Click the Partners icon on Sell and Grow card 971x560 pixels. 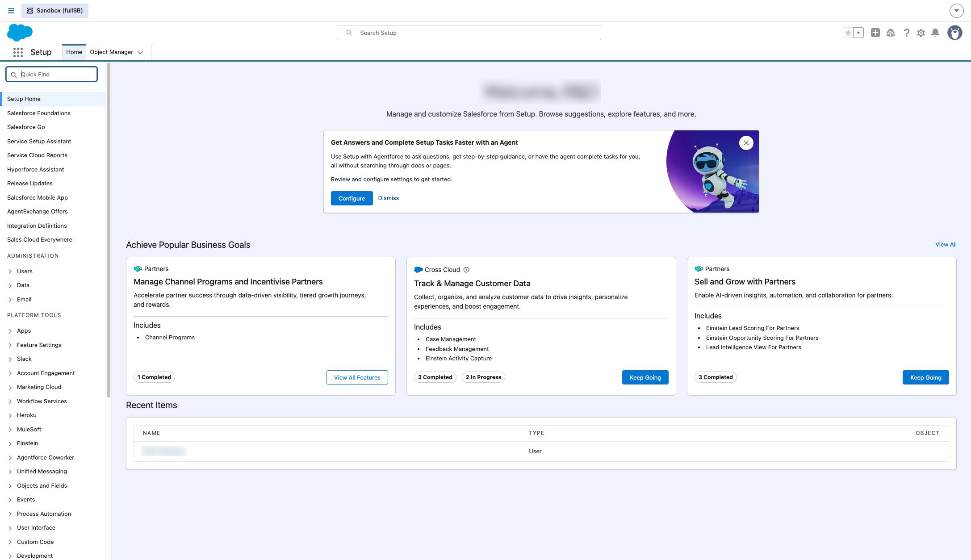pyautogui.click(x=699, y=269)
